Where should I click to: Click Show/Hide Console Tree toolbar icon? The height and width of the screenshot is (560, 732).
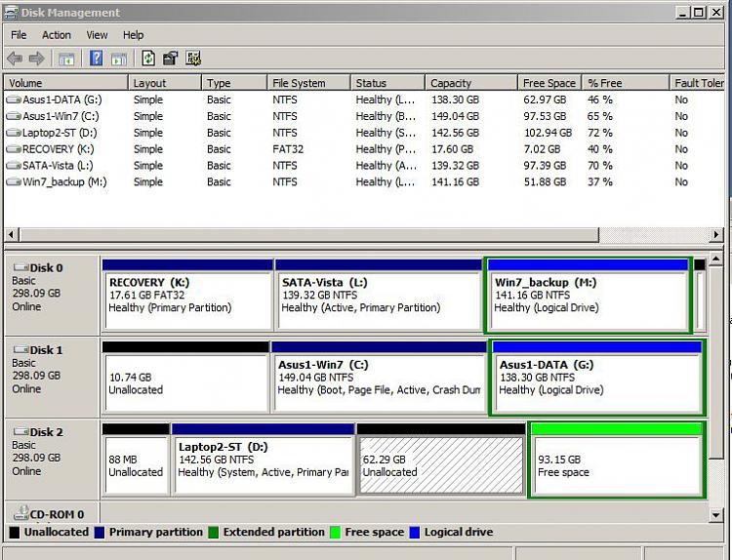[66, 59]
